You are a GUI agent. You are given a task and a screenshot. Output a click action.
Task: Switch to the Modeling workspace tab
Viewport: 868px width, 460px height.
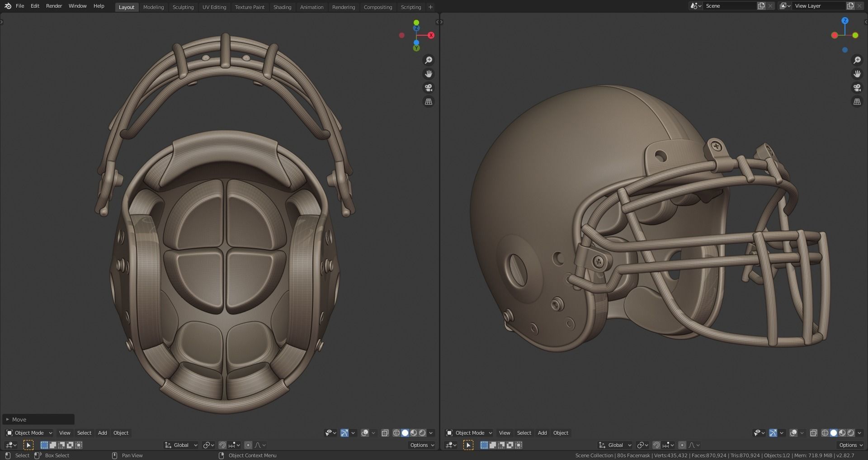(x=153, y=7)
